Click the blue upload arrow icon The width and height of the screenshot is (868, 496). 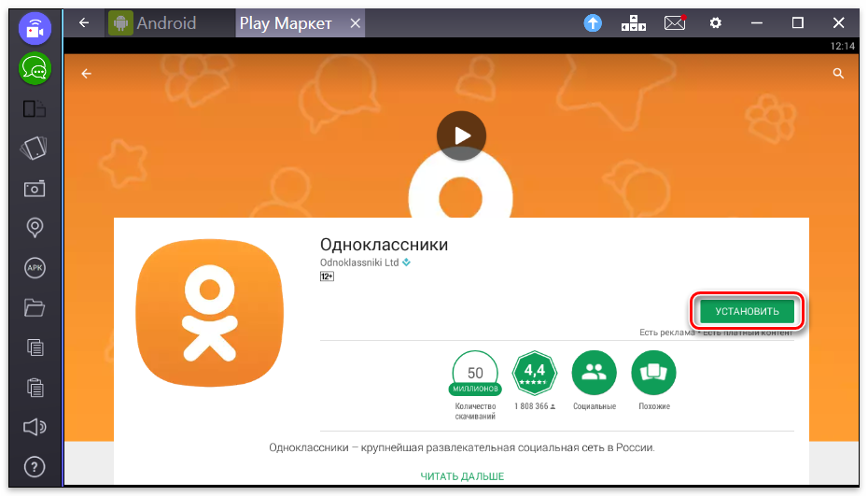[593, 23]
